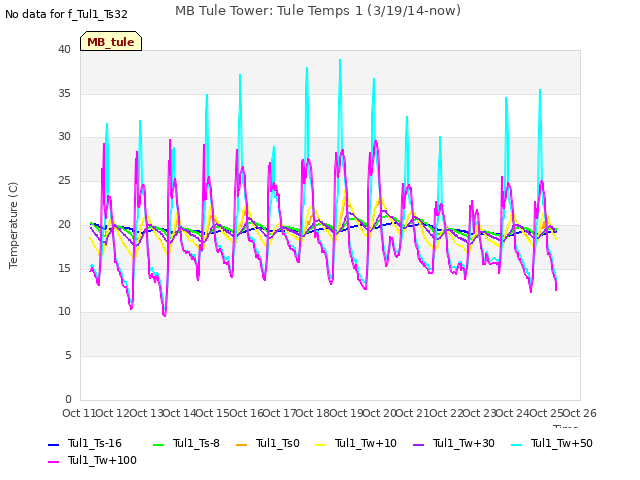Screen dimensions: 640x480
Task: Select the blue Tul1_Ts-16 legend swatch
Action: coord(53,444)
